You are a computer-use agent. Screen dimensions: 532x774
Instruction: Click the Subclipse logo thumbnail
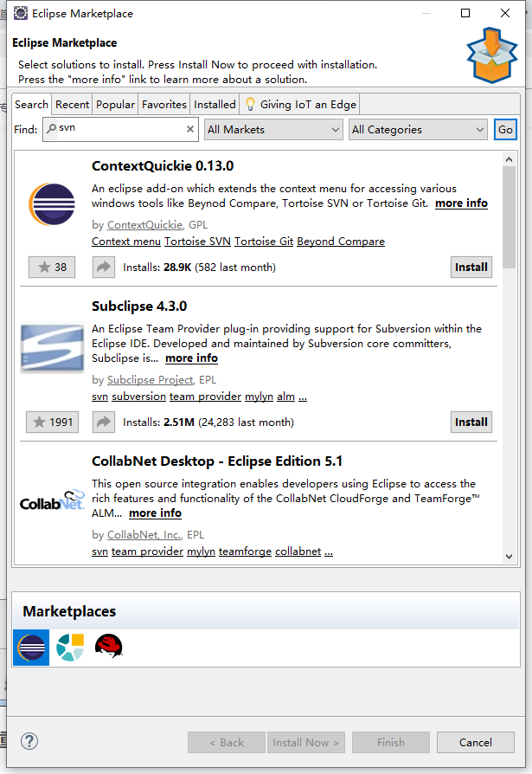[x=52, y=347]
